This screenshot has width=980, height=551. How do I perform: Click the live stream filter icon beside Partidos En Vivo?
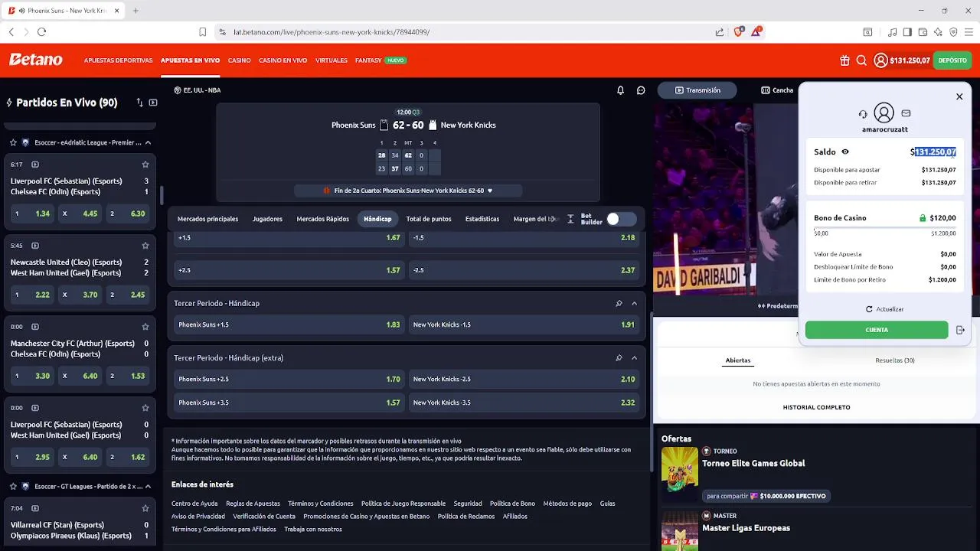(x=153, y=103)
